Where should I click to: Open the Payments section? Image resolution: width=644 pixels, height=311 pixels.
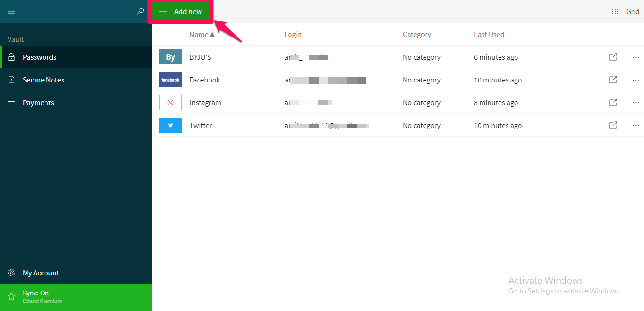click(x=76, y=102)
